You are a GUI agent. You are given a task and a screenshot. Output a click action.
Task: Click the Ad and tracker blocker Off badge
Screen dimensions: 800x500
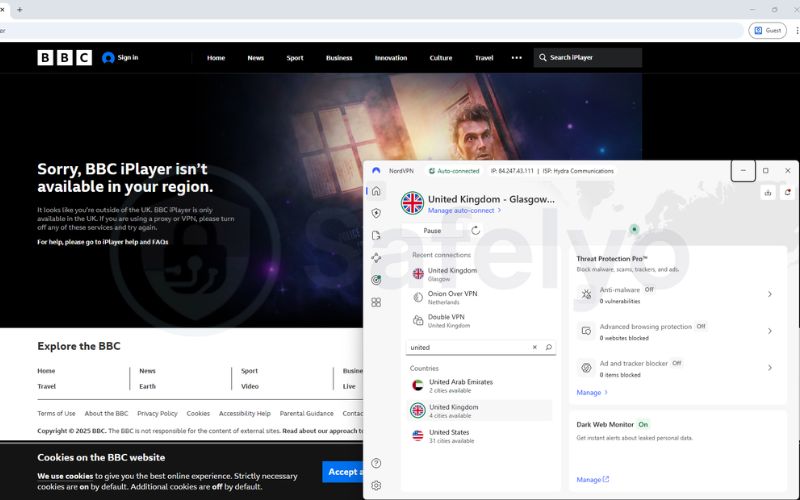(677, 363)
